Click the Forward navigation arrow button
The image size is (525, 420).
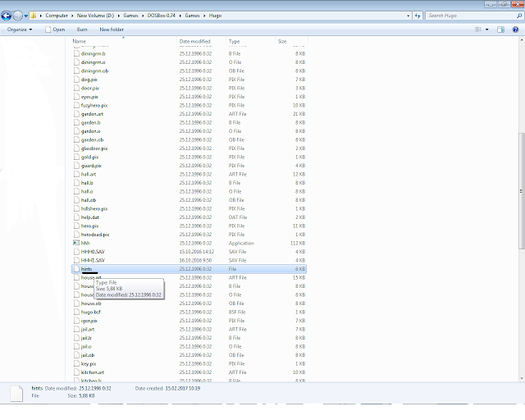18,16
